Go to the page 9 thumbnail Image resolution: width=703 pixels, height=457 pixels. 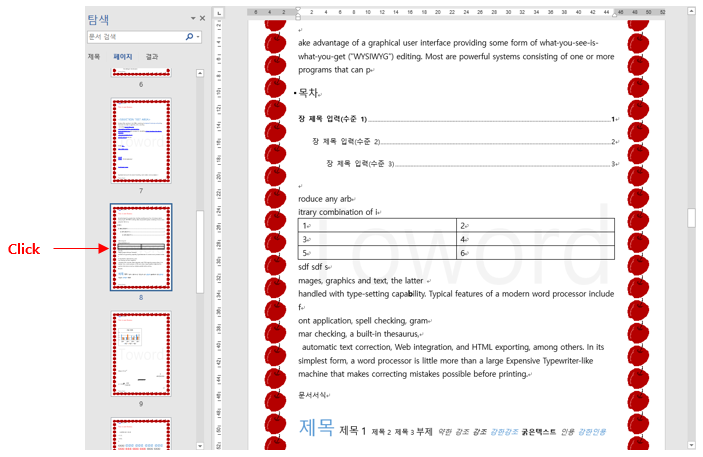click(x=141, y=353)
